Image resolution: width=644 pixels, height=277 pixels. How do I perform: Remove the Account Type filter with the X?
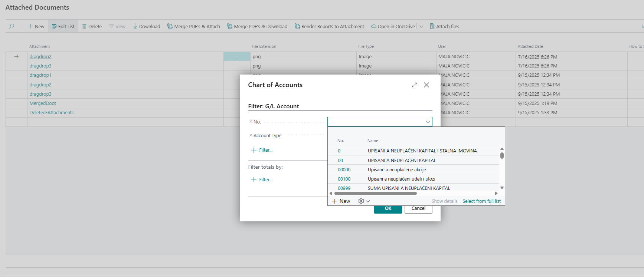click(251, 135)
